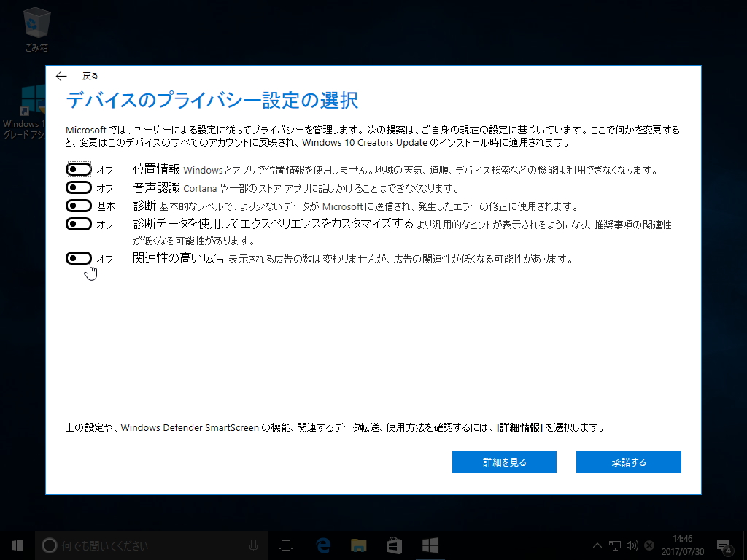
Task: Turn on the 音声認識 (speech recognition) toggle
Action: tap(79, 187)
